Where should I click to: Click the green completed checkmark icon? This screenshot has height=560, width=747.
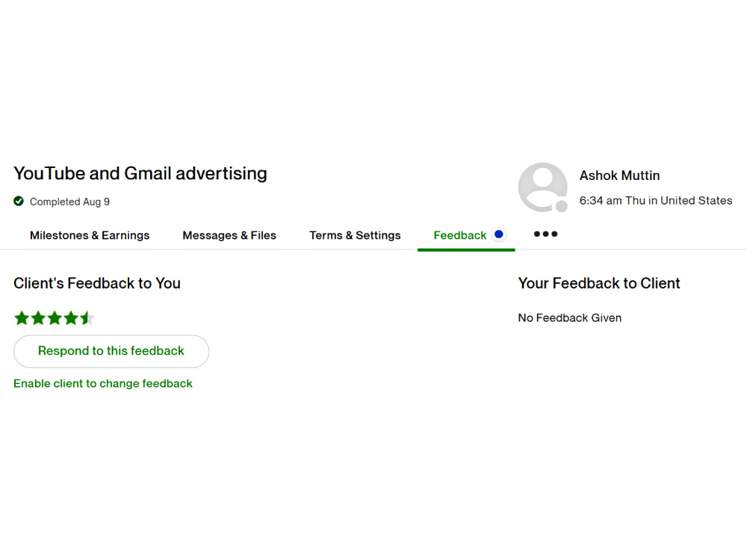pos(19,202)
